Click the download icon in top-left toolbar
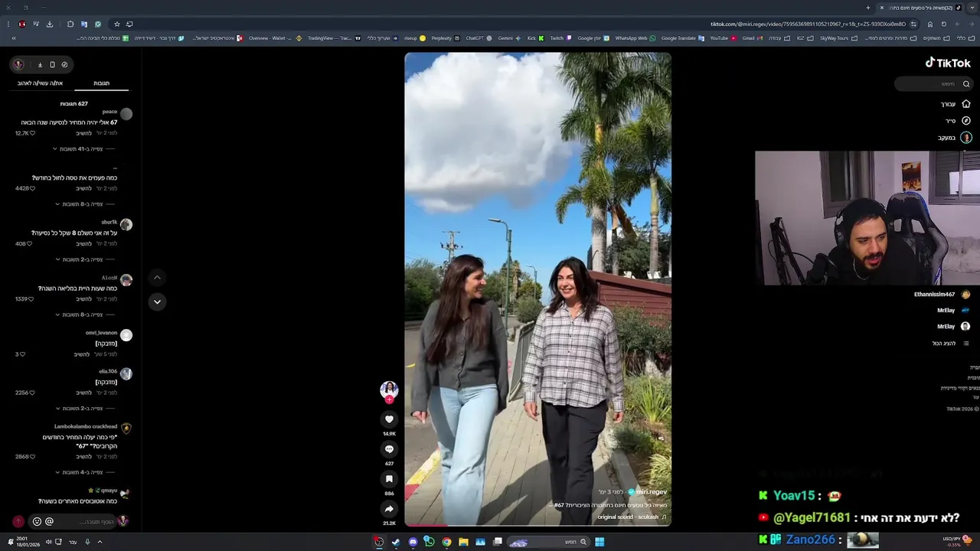980x551 pixels. point(40,64)
